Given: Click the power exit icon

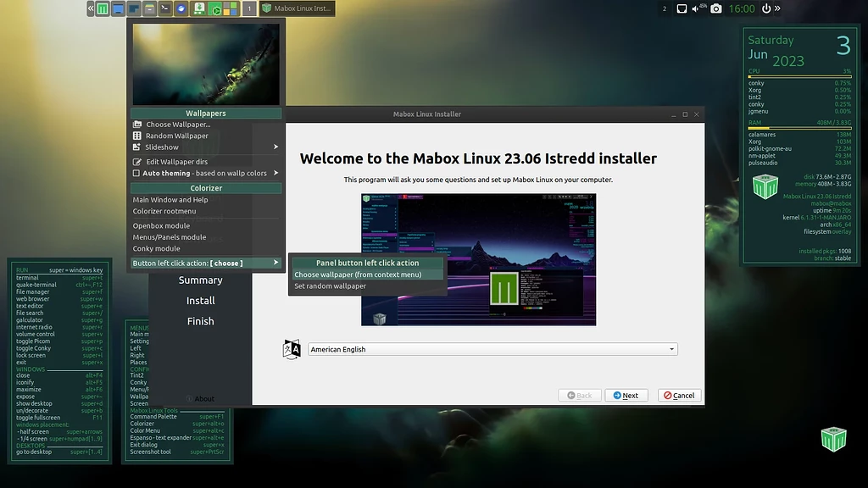Looking at the screenshot, I should click(x=766, y=8).
